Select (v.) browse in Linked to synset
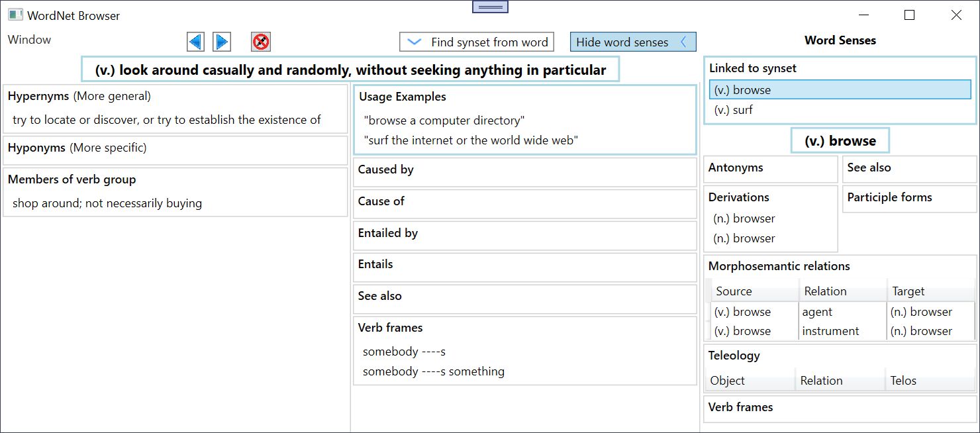Screen dimensions: 980x433 click(x=840, y=89)
